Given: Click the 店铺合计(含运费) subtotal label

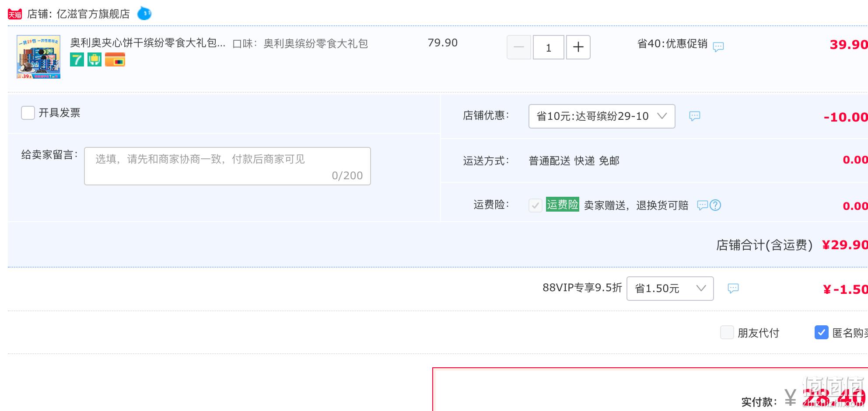Looking at the screenshot, I should pos(764,245).
